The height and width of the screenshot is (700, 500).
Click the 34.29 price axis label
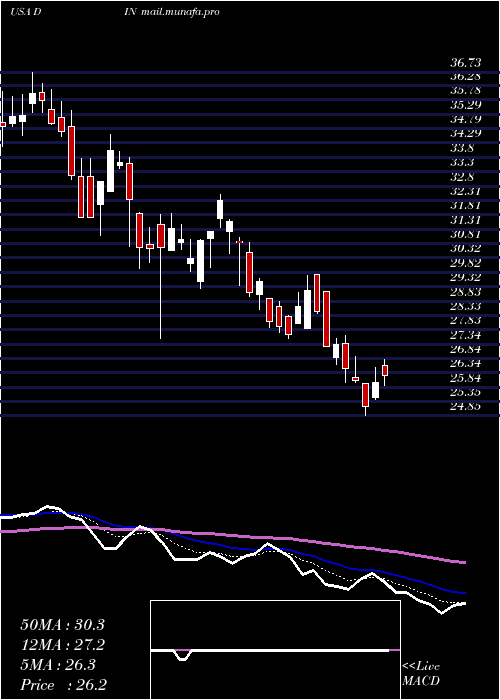click(x=465, y=133)
